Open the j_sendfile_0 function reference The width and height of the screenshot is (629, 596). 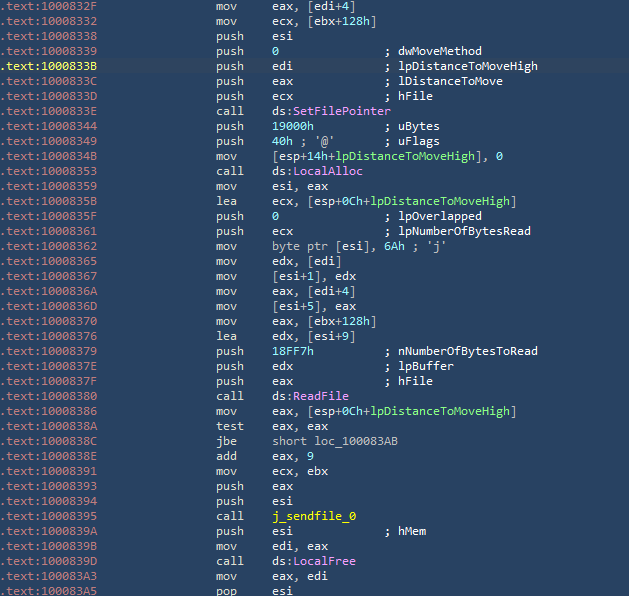[314, 516]
